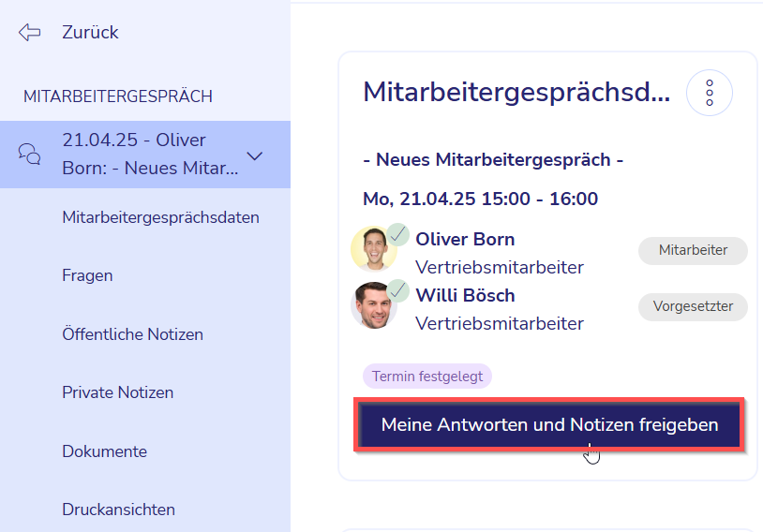Viewport: 763px width, 532px height.
Task: Click the MITARBEITERGESPRÄCH section header
Action: point(118,96)
